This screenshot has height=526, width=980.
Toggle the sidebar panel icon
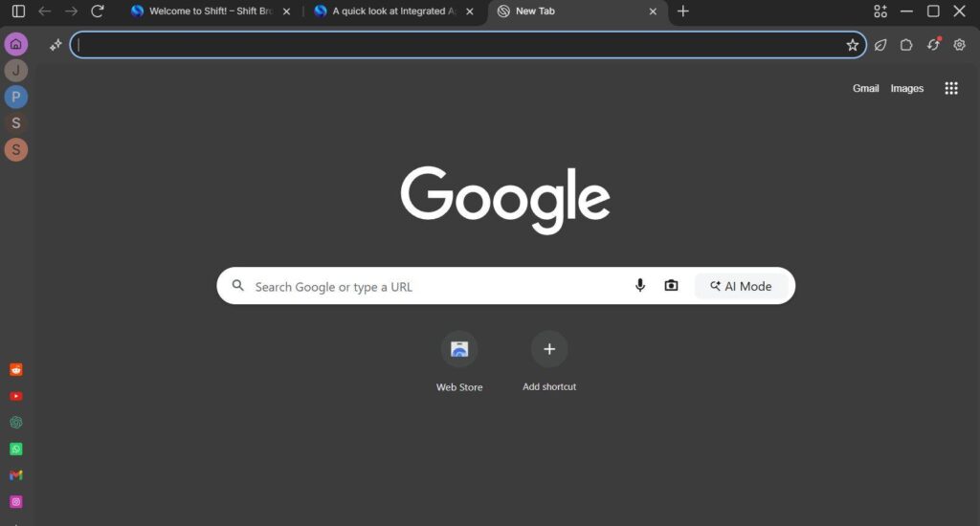coord(18,11)
